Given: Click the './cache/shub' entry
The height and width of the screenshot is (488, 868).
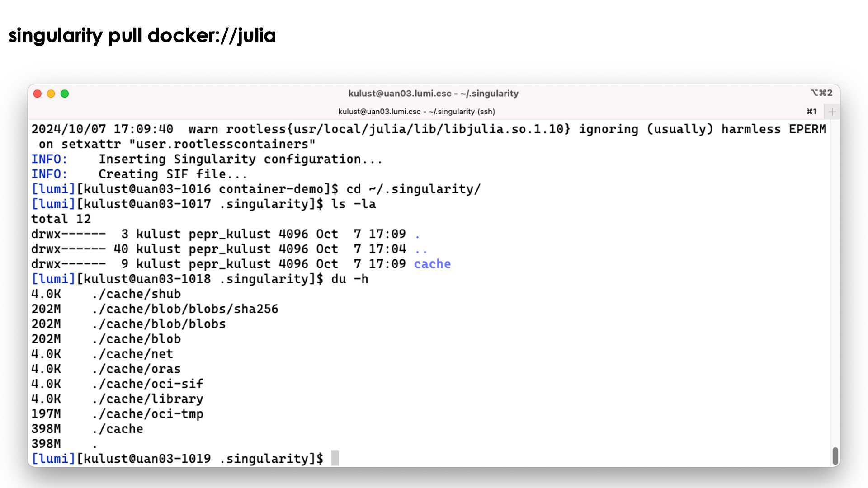Looking at the screenshot, I should click(x=136, y=294).
